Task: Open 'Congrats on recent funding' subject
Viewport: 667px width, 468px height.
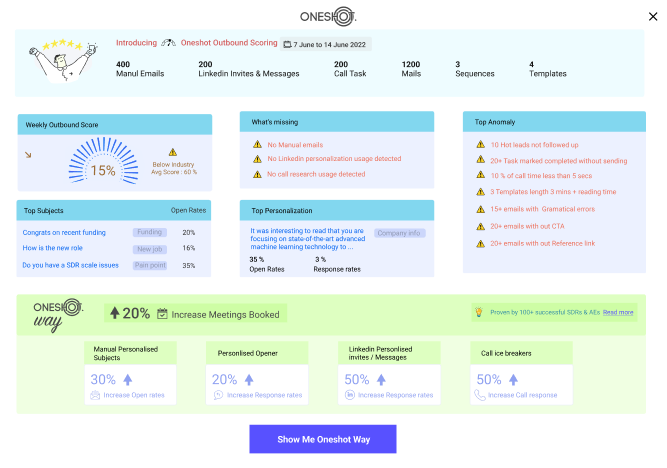Action: pyautogui.click(x=64, y=232)
